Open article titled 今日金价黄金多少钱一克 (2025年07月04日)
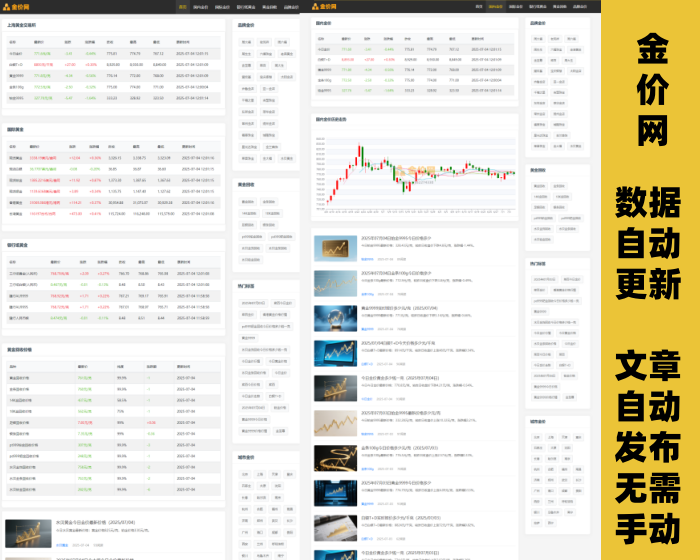 398,377
